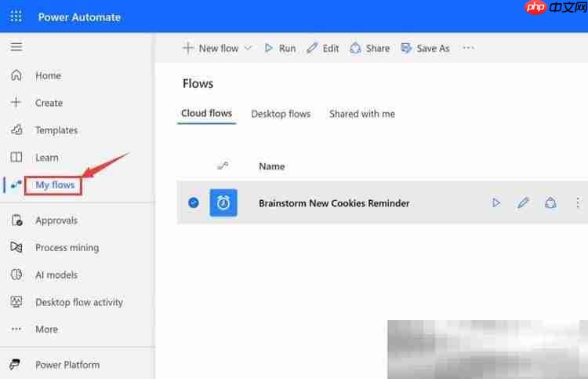Click the Power Automate title
Screen dimensions: 588x379
click(x=79, y=17)
